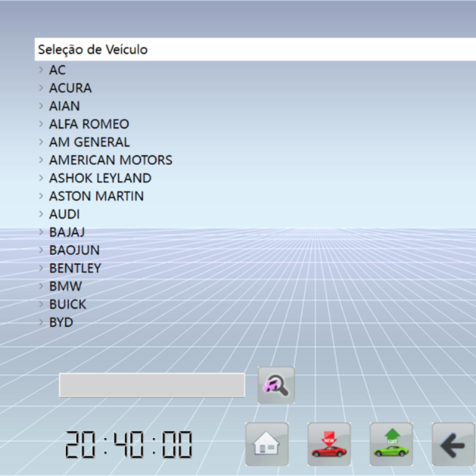Expand the BENTLEY brand chevron
The width and height of the screenshot is (476, 476).
[x=41, y=268]
